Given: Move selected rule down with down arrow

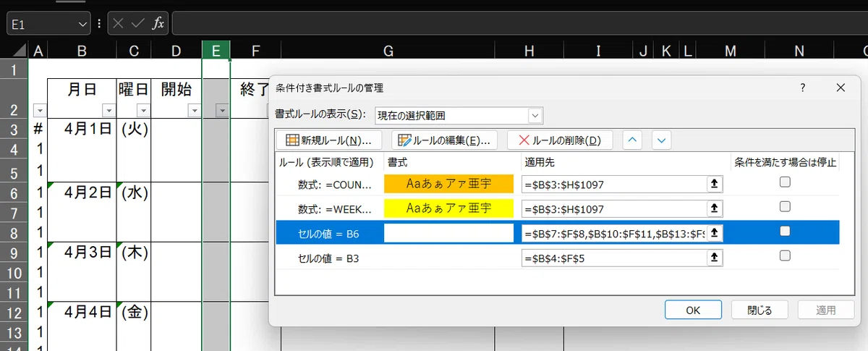Looking at the screenshot, I should (662, 140).
